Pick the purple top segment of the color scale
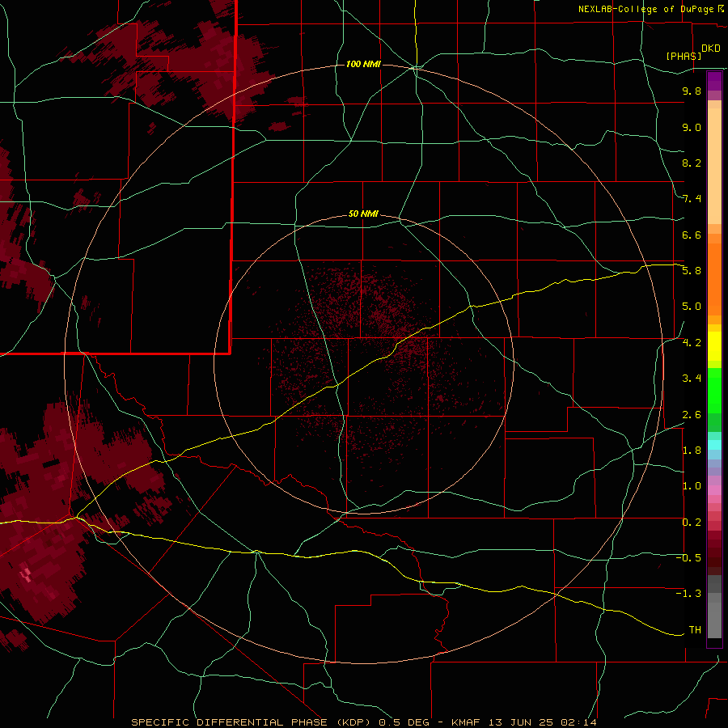The width and height of the screenshot is (728, 728). 714,81
